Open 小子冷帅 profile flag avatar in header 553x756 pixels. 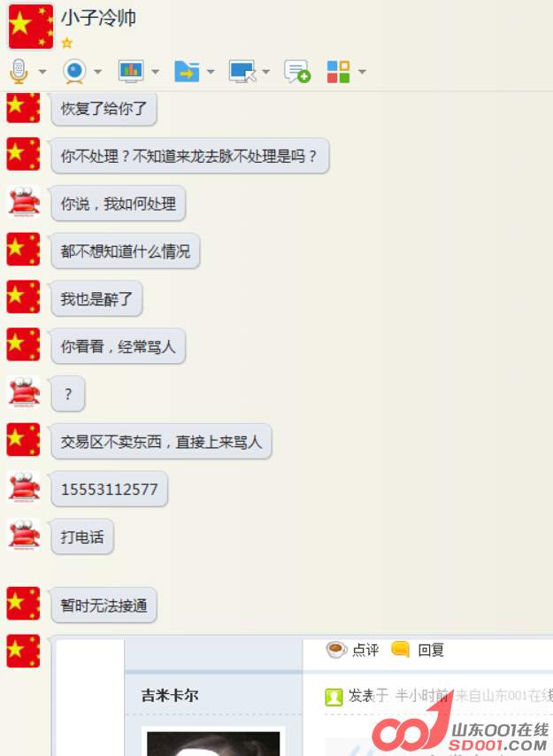[x=31, y=27]
